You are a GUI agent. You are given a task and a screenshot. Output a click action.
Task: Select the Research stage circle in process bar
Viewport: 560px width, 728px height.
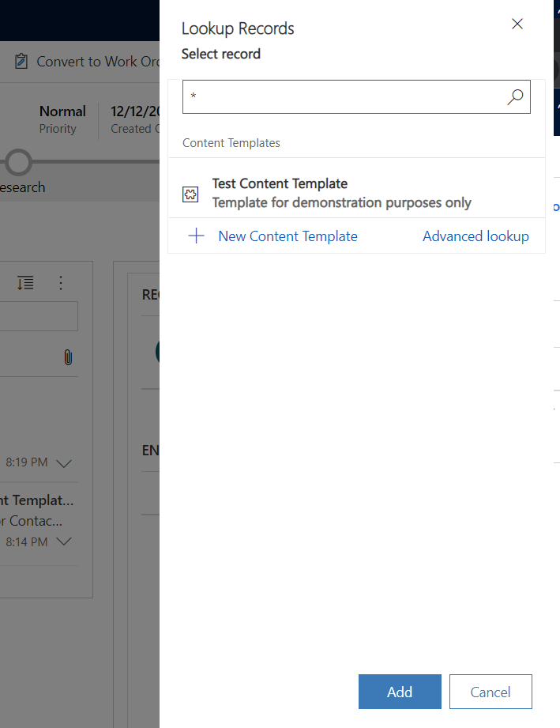[x=18, y=162]
